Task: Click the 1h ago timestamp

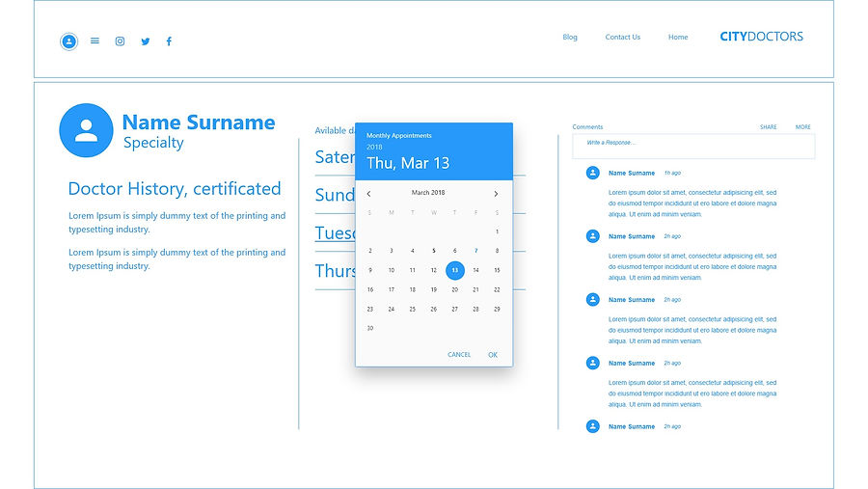Action: 672,173
